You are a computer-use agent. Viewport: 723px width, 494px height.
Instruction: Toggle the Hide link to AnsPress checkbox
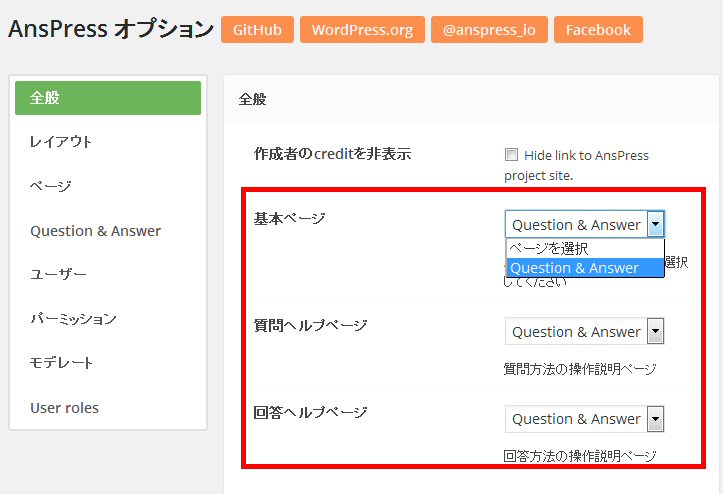[511, 155]
